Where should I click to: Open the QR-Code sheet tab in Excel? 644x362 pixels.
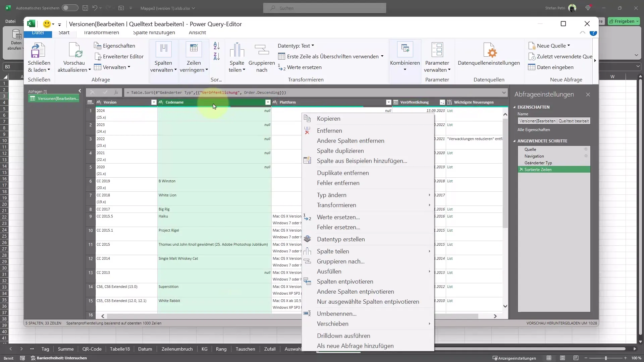[92, 349]
